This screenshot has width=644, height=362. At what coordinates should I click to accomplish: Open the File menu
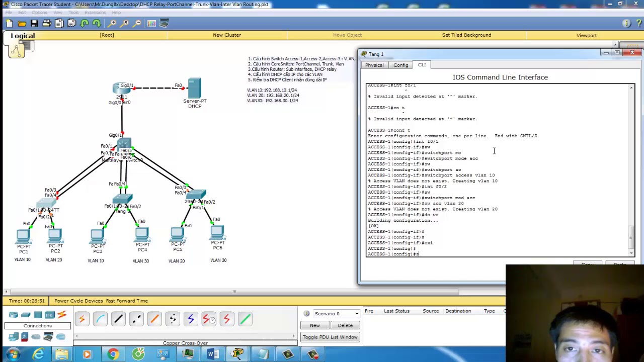[x=9, y=12]
